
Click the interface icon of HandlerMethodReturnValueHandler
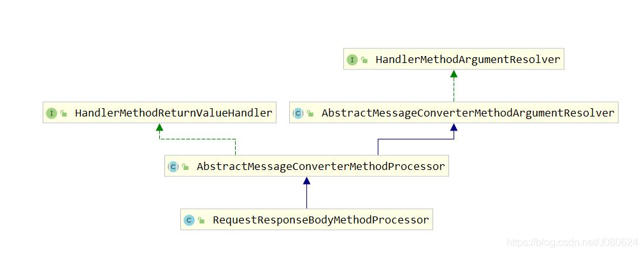tap(52, 113)
